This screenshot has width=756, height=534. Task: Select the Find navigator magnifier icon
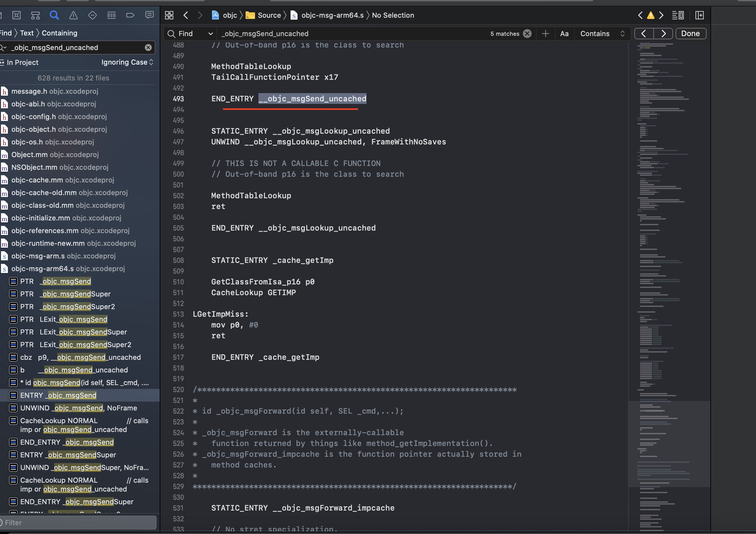pos(54,15)
